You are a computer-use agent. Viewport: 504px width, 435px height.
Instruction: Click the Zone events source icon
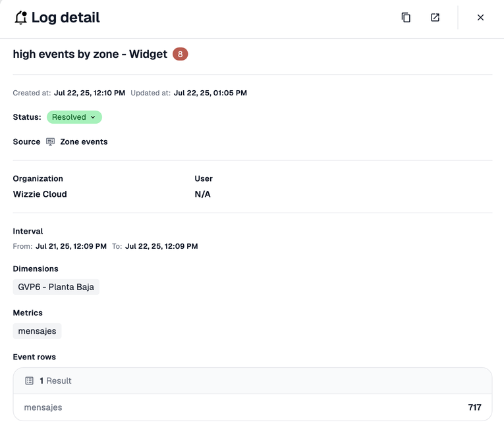(x=51, y=141)
